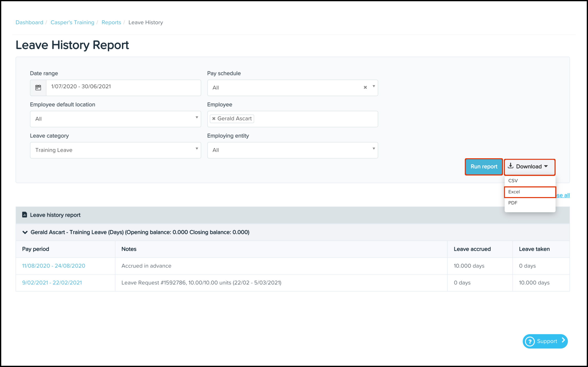The image size is (588, 367).
Task: Remove the Gerald Ascart employee tag
Action: [214, 118]
